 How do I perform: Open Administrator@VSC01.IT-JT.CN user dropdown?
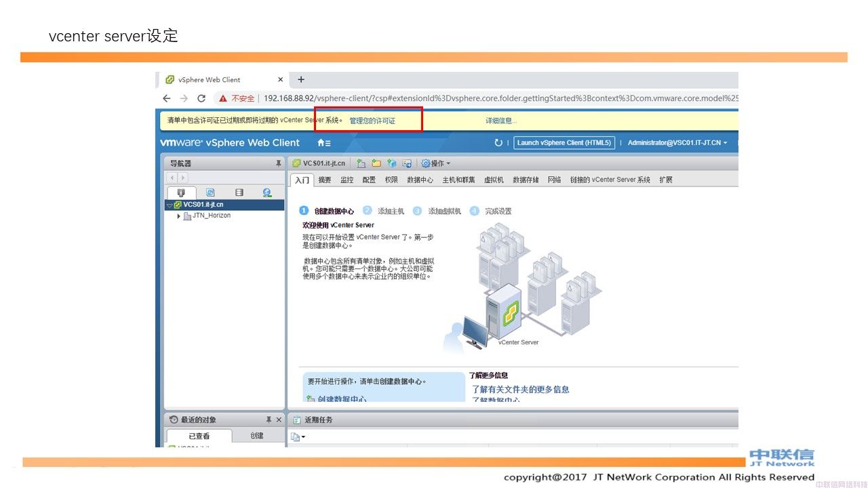coord(677,143)
